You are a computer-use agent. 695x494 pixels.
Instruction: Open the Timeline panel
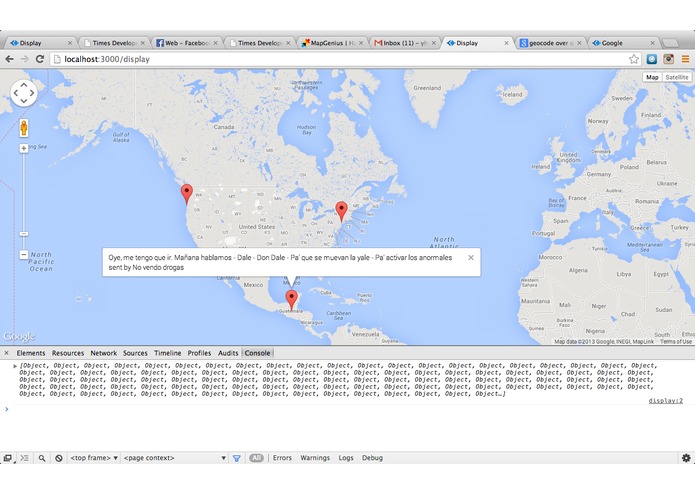click(168, 353)
